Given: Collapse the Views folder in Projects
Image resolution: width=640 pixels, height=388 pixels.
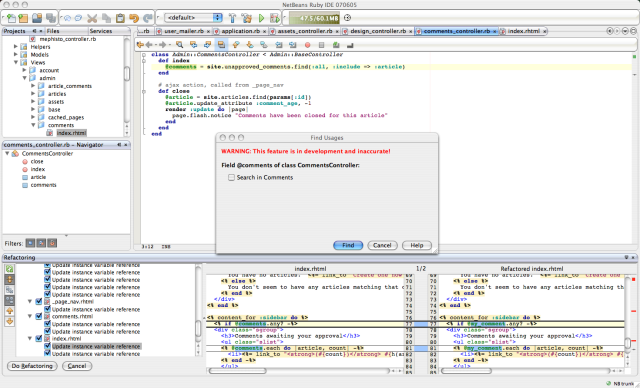Looking at the screenshot, I should (16, 62).
